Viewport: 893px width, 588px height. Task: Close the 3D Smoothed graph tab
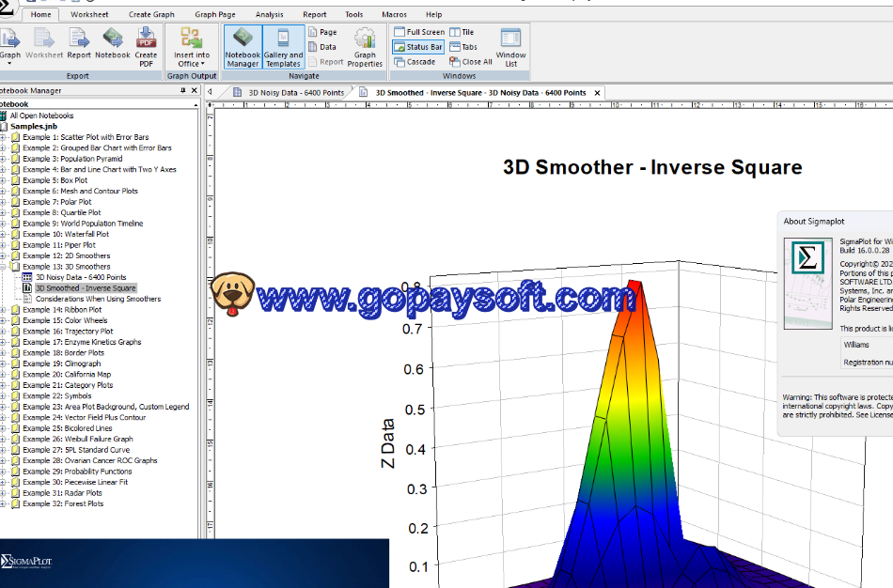[597, 93]
